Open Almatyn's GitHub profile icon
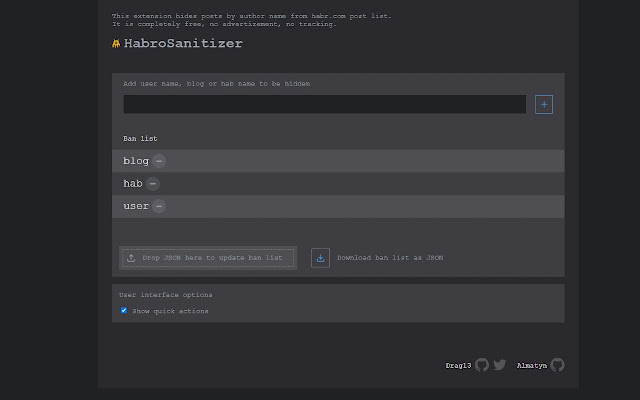The image size is (640, 400). [x=557, y=365]
